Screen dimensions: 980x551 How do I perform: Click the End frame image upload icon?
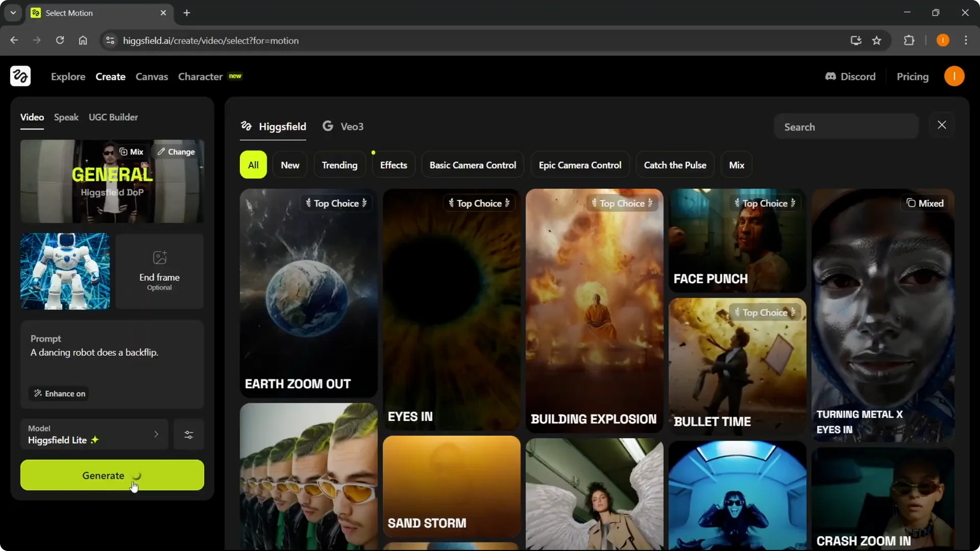[x=159, y=258]
